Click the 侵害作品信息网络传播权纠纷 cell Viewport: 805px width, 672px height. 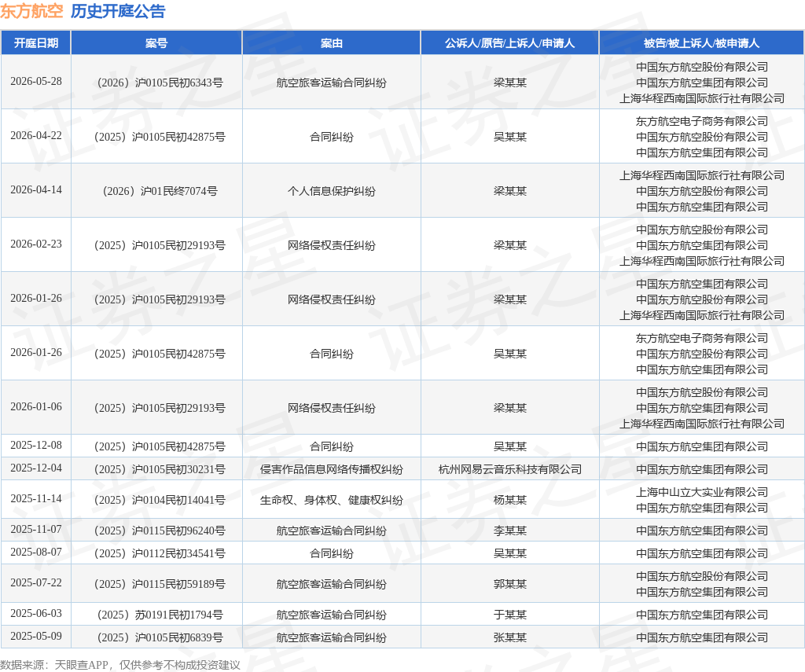point(332,469)
